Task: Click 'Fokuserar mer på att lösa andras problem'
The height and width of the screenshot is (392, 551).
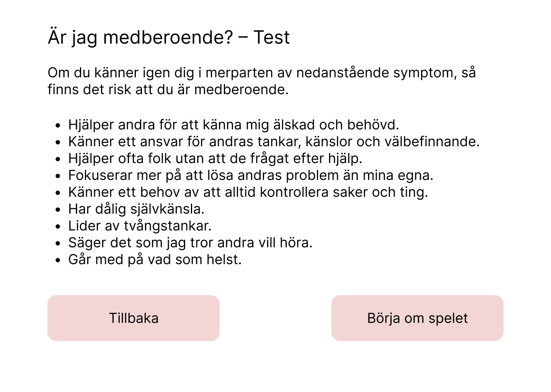Action: click(251, 175)
